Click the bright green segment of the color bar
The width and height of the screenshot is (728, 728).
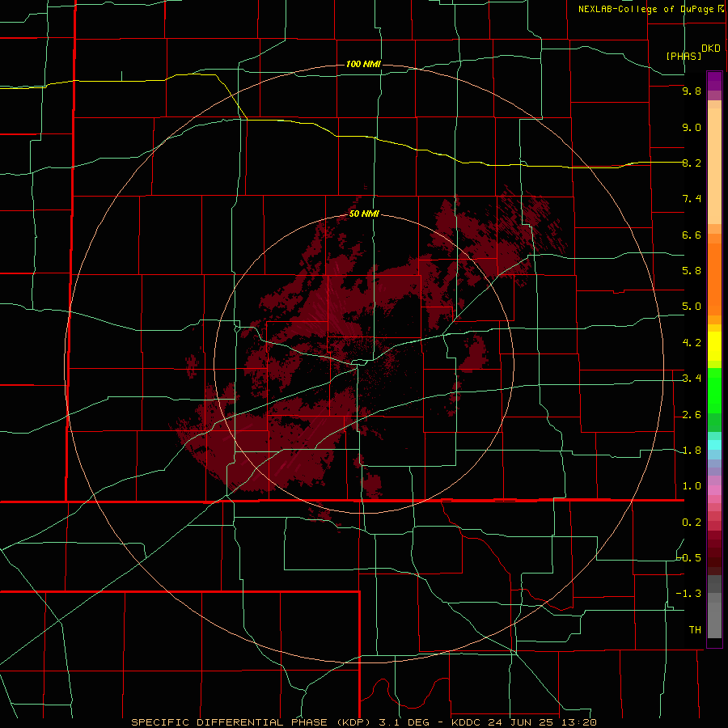[714, 391]
